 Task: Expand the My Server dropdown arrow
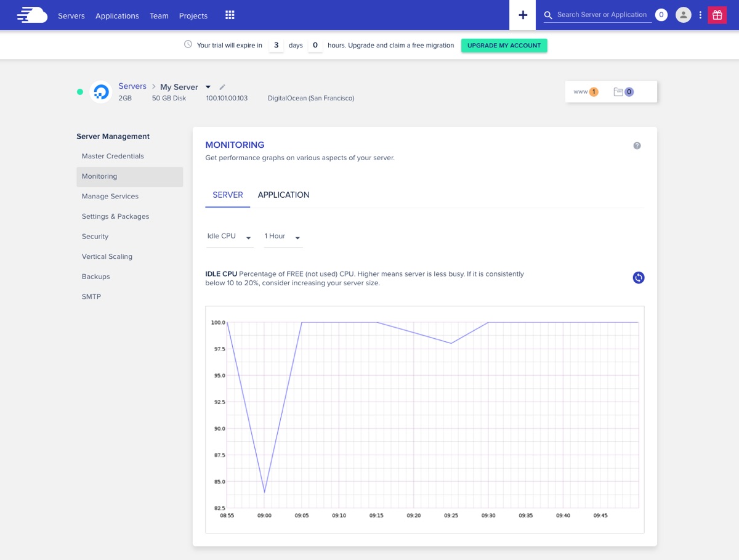tap(208, 87)
